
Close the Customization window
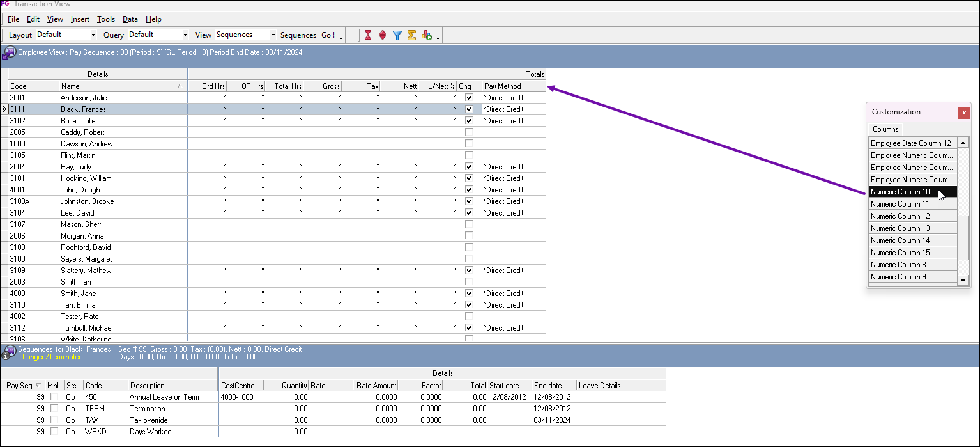(x=964, y=113)
